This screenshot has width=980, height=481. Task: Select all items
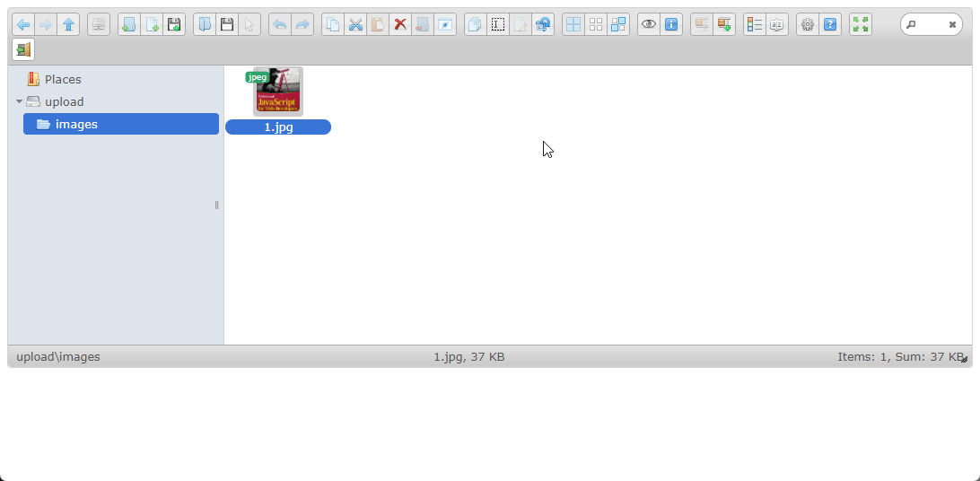(573, 24)
